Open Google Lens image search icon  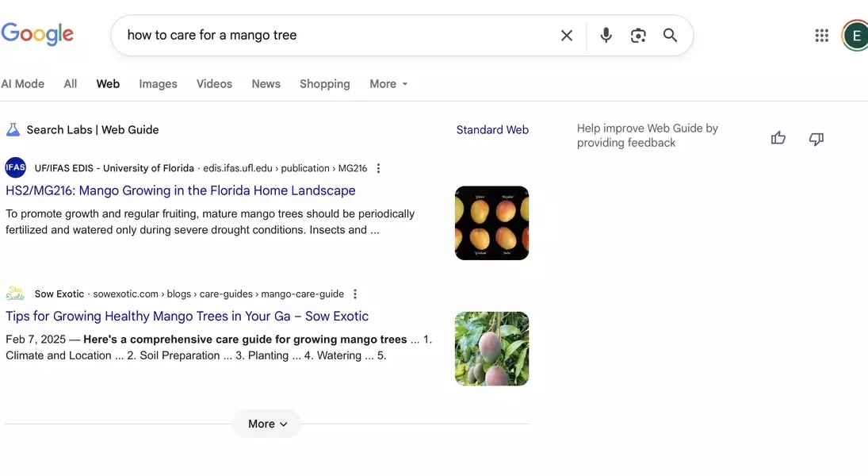click(x=638, y=36)
